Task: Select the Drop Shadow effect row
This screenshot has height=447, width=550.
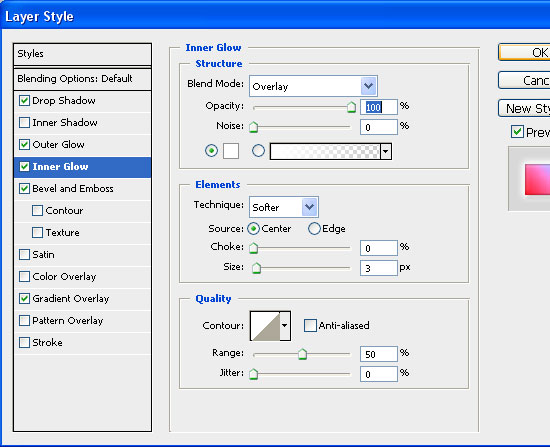Action: 82,101
